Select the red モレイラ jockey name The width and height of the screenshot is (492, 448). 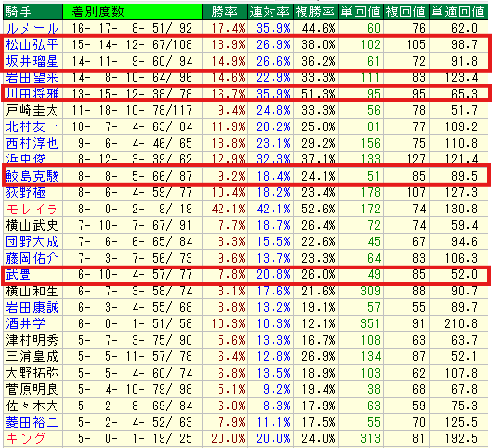(x=32, y=209)
